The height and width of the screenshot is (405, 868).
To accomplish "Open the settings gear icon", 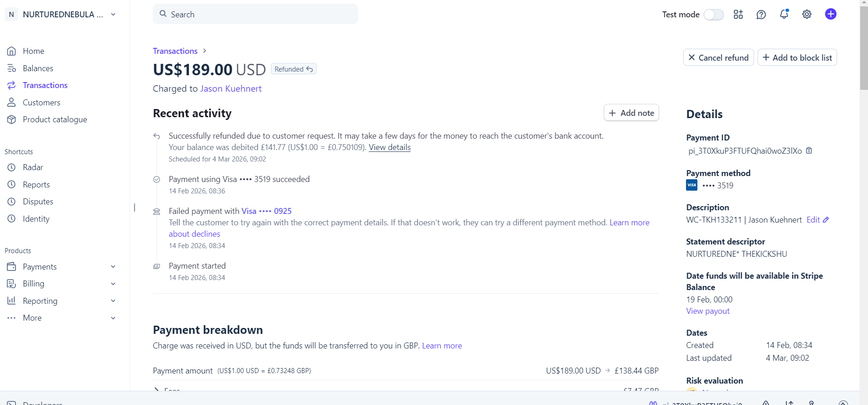I will [x=806, y=14].
